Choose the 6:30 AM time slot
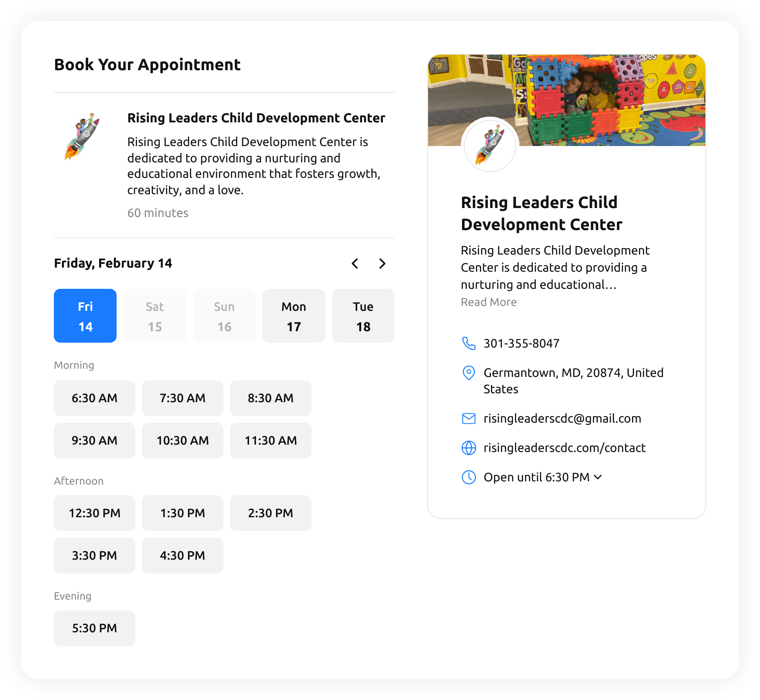 coord(95,398)
